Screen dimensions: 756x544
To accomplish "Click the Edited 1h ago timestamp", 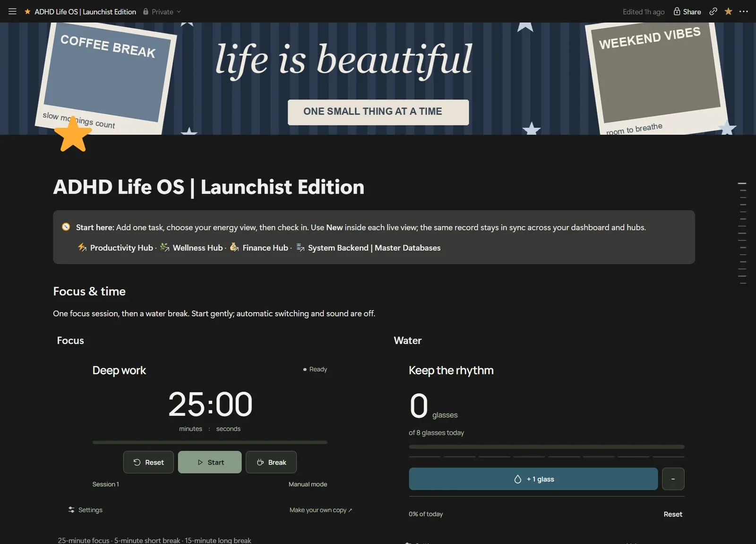I will coord(644,12).
